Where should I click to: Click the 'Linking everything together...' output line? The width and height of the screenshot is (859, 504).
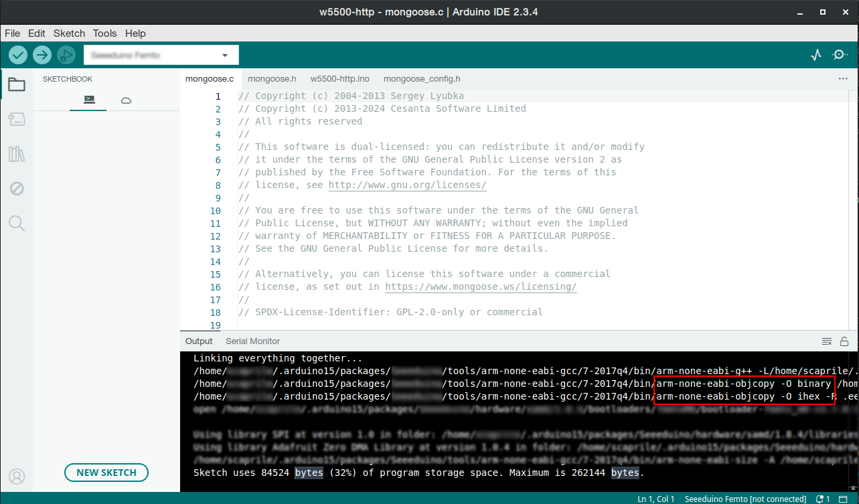(x=278, y=358)
